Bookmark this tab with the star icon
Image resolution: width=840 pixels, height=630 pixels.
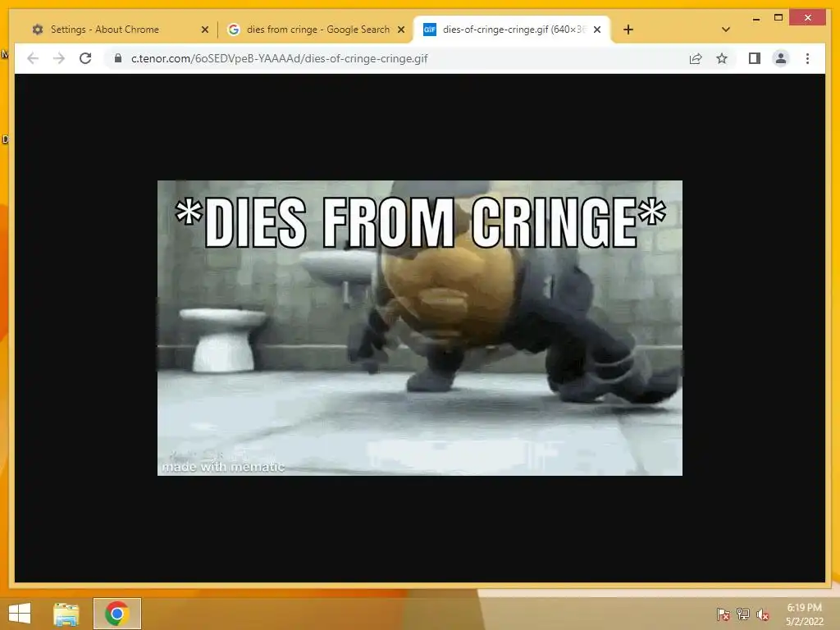pos(722,58)
